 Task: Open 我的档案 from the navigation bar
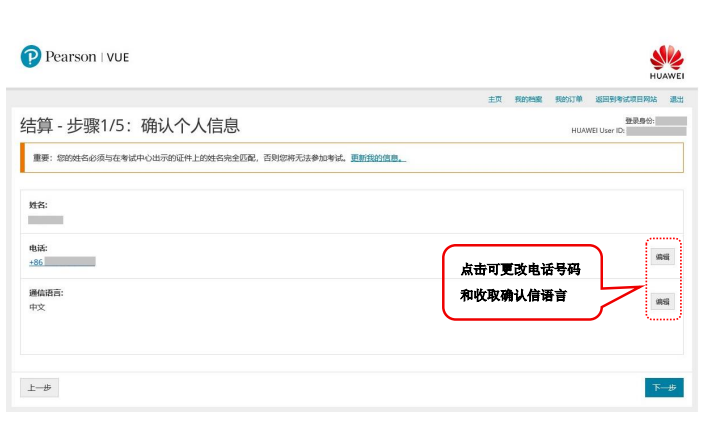tap(528, 100)
